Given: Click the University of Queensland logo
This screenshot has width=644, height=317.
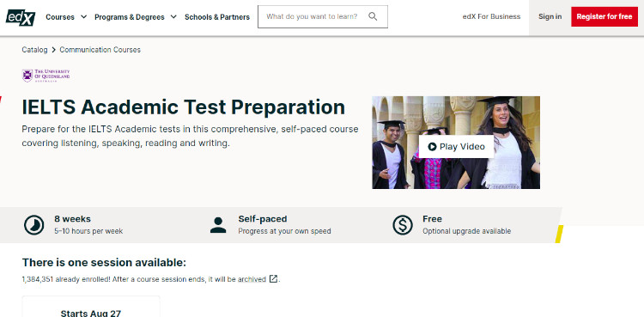Looking at the screenshot, I should coord(46,76).
